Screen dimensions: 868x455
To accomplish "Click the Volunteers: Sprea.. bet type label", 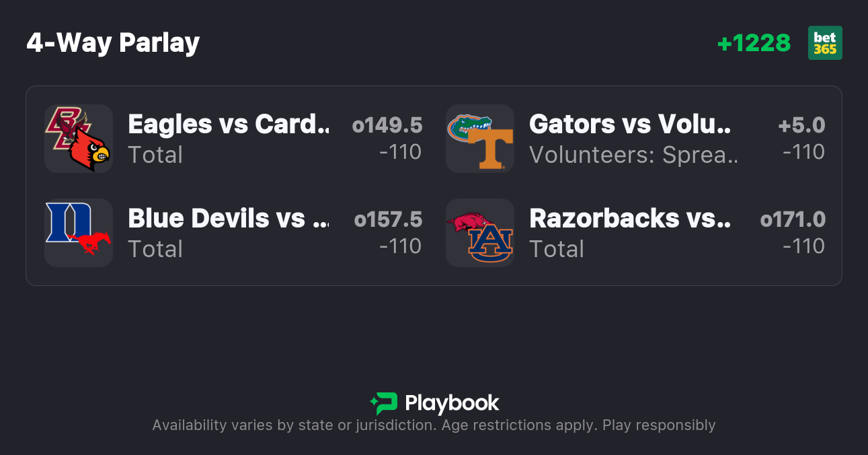I will [633, 155].
